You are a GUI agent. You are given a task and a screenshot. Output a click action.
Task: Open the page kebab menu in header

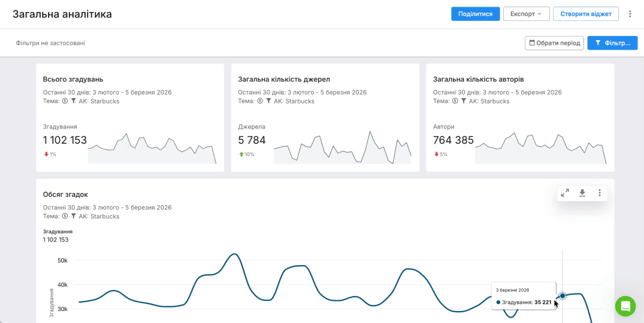(630, 14)
